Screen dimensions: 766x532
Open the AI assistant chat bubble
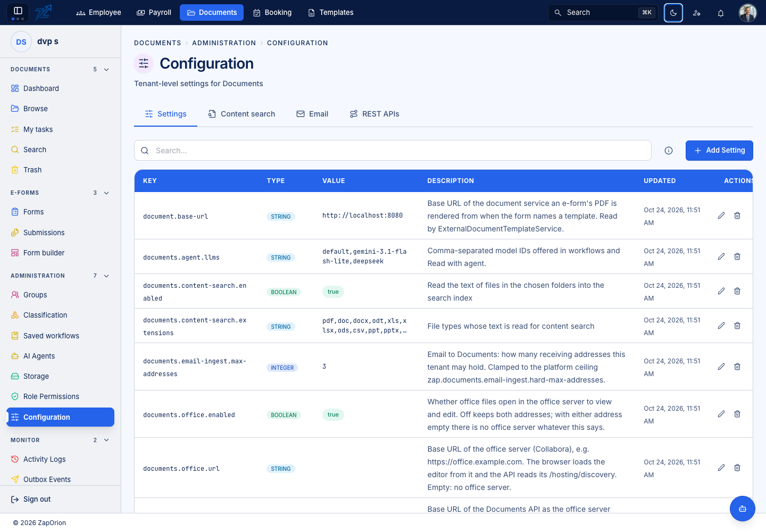(x=743, y=509)
